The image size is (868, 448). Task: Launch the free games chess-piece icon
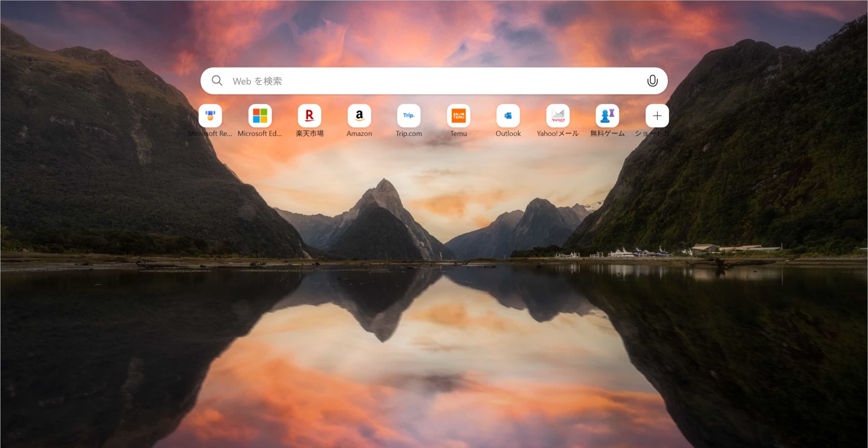[x=608, y=116]
